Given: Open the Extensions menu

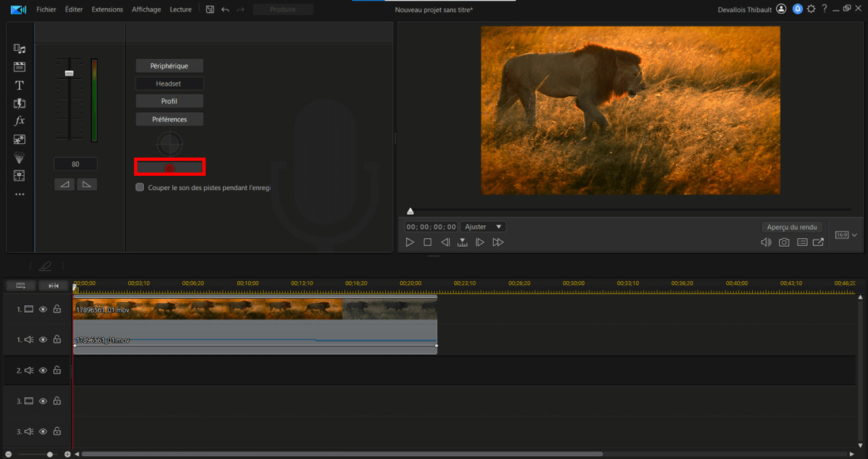Looking at the screenshot, I should (107, 10).
